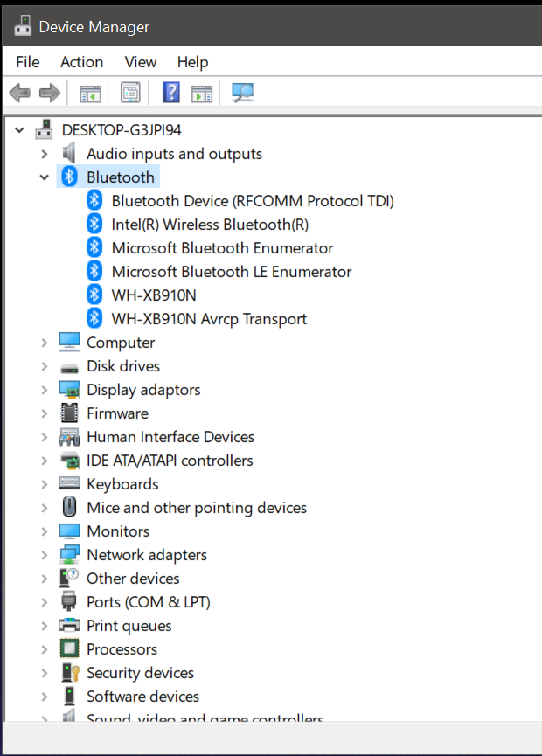Expand Audio inputs and outputs chevron
Image resolution: width=542 pixels, height=756 pixels.
click(x=45, y=154)
